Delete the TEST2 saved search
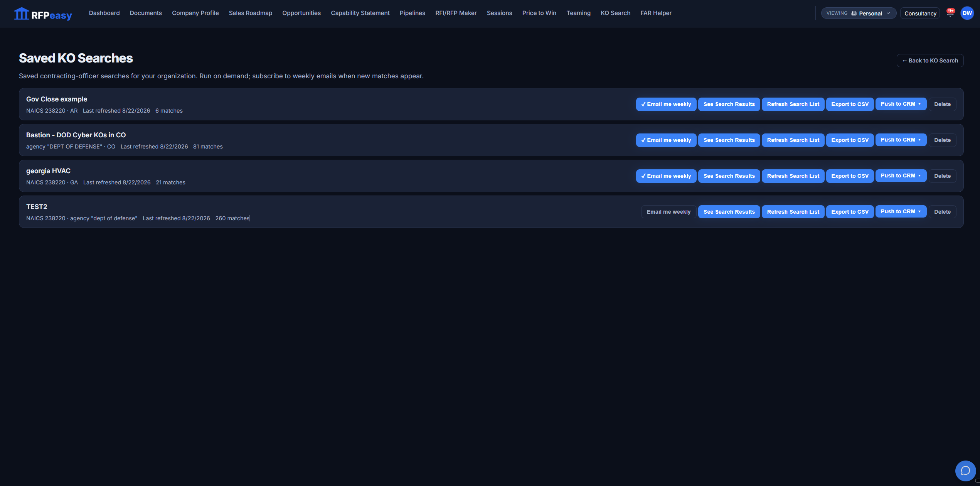The height and width of the screenshot is (486, 980). coord(942,212)
